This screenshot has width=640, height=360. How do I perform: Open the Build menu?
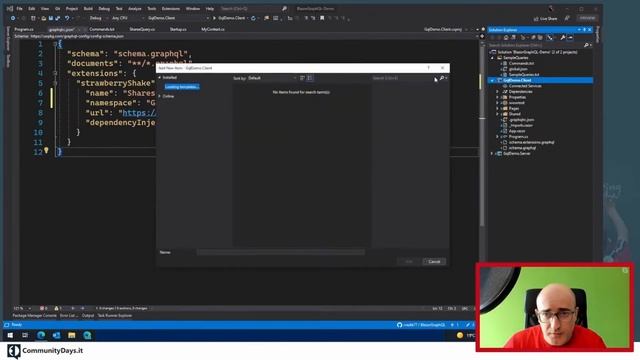pos(88,9)
